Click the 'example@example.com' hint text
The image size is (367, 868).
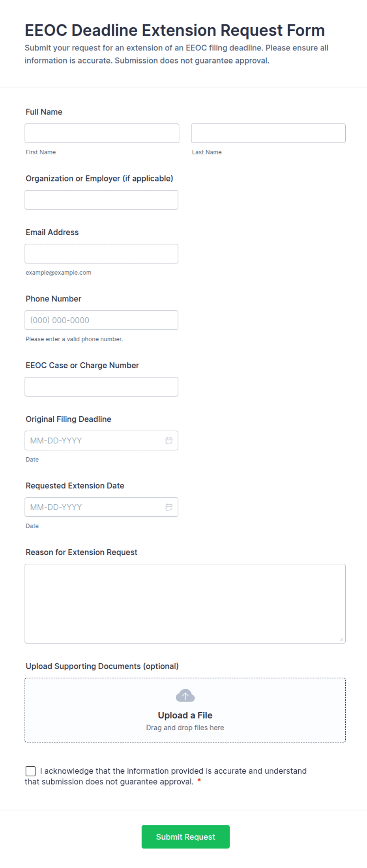pos(58,273)
